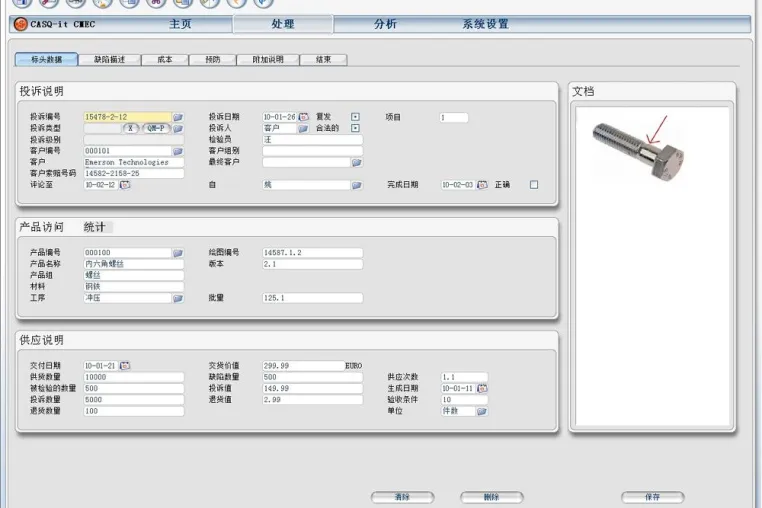Open folder lookup beside 工序 field
The width and height of the screenshot is (762, 508).
pos(178,298)
